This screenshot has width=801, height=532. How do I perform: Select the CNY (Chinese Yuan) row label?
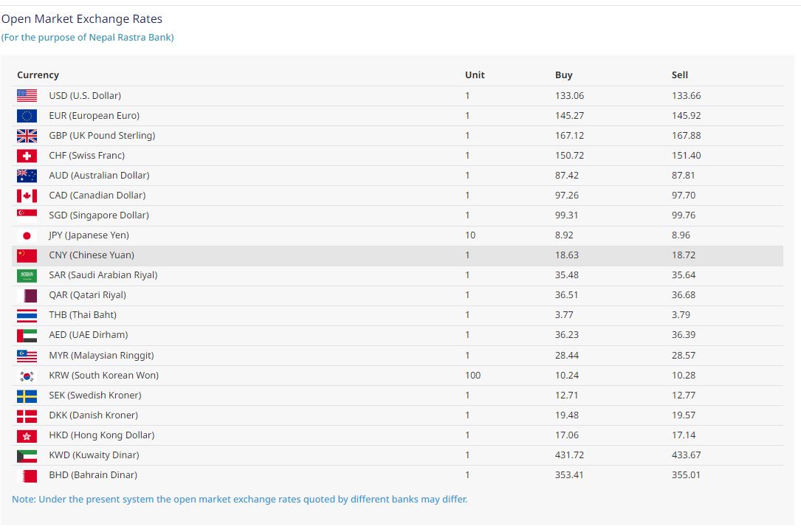coord(92,255)
